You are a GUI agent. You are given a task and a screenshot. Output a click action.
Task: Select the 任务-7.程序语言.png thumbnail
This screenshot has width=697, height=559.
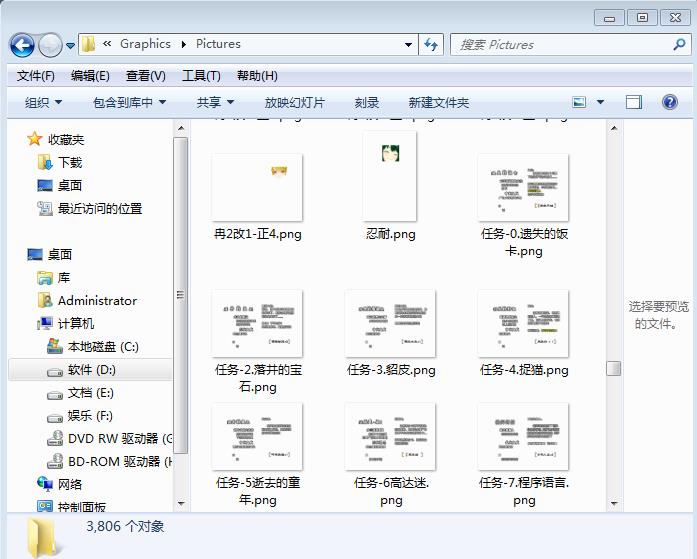[x=523, y=437]
